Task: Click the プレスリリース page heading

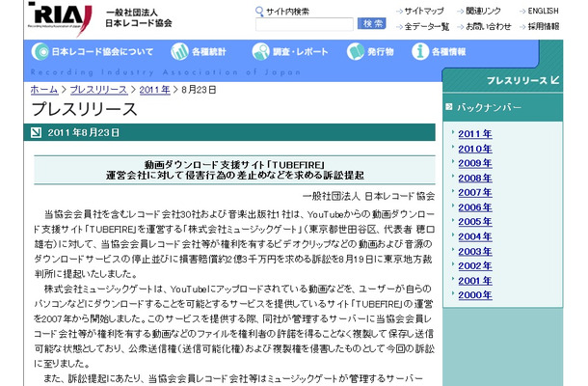Action: pos(85,109)
